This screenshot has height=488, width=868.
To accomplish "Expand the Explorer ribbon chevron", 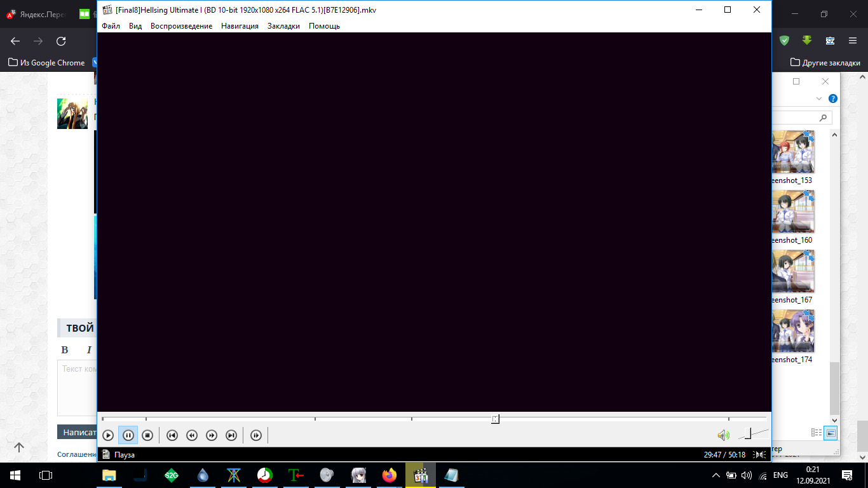I will point(819,98).
